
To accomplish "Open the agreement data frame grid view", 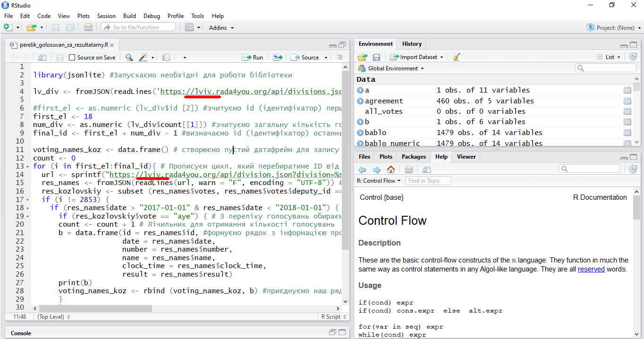I will click(x=627, y=101).
